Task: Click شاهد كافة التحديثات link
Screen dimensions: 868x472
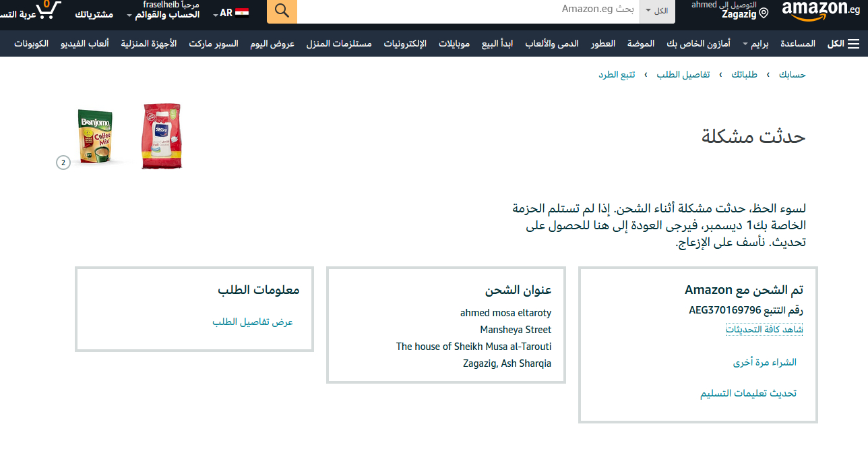Action: click(x=764, y=329)
